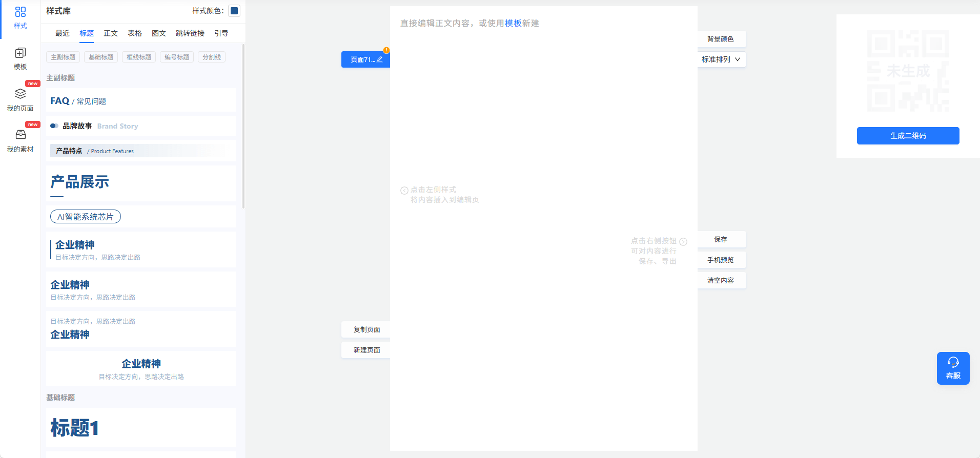Click the 生成二维码 button
The width and height of the screenshot is (980, 458).
coord(908,136)
